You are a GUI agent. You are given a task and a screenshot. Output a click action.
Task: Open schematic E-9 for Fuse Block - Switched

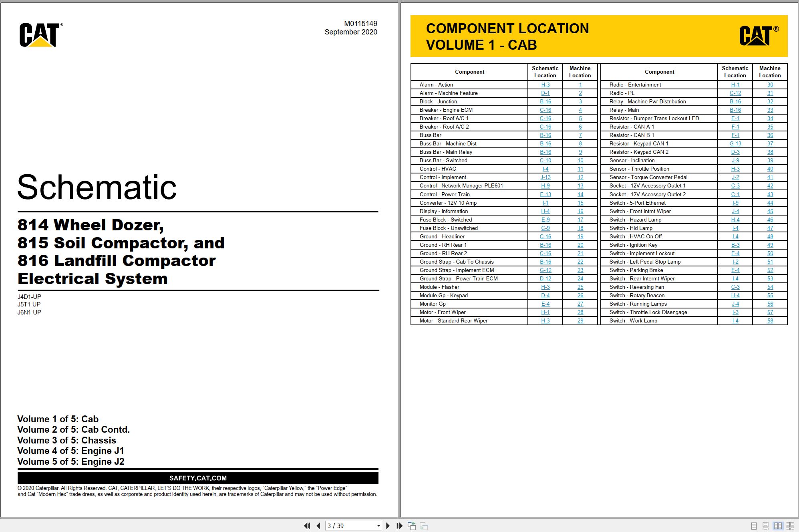coord(545,220)
